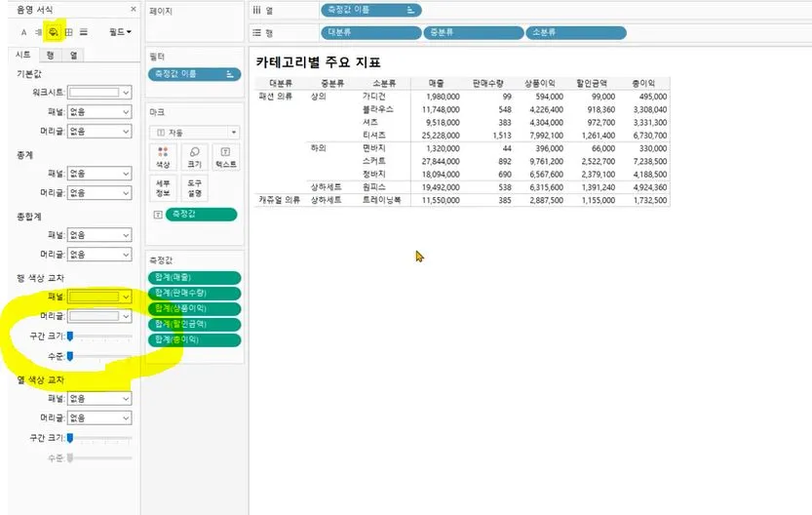Select the 대분류 pill on Rows shelf

coord(370,32)
